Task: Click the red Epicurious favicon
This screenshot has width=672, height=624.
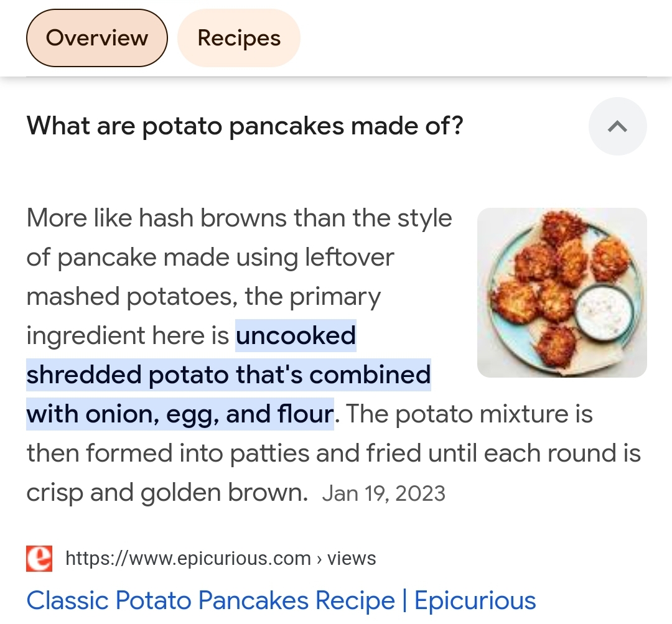Action: [x=39, y=558]
